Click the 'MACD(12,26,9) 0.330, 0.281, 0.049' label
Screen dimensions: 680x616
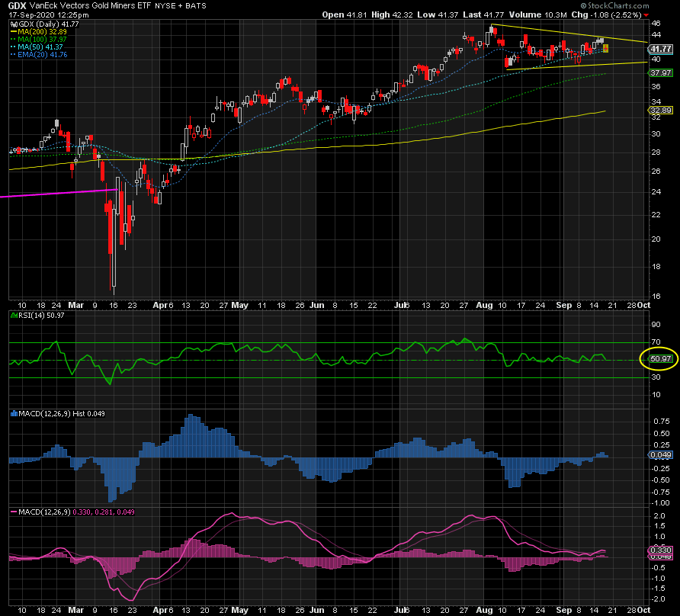tap(76, 512)
